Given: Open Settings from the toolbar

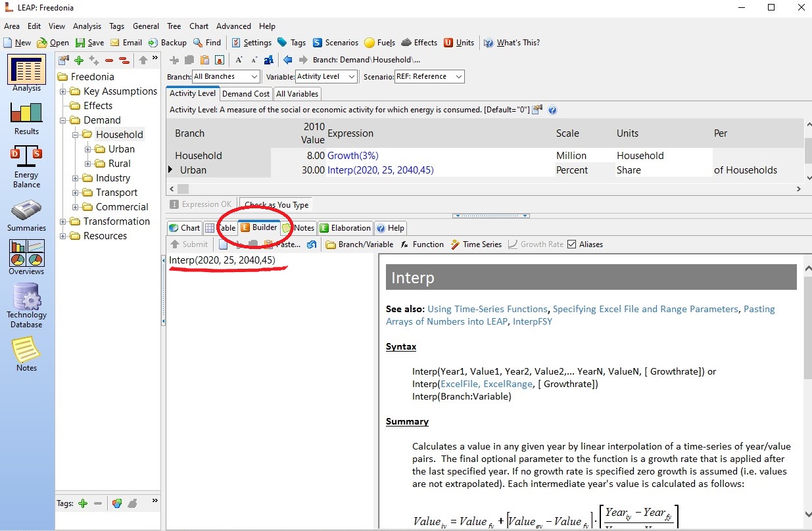Looking at the screenshot, I should coord(252,43).
